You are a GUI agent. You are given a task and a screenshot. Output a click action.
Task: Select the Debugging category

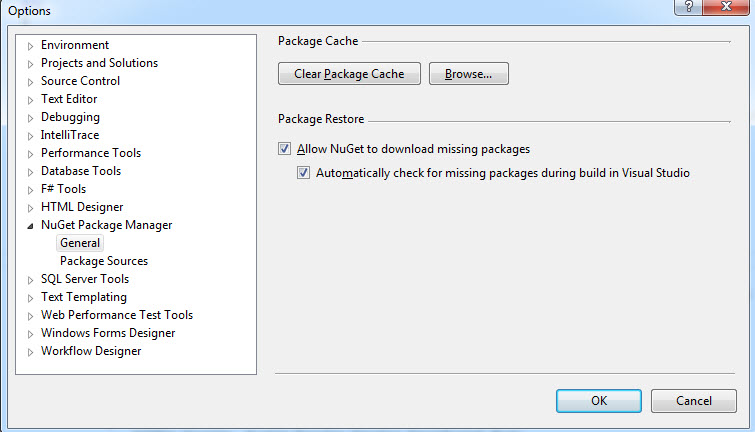click(x=70, y=117)
